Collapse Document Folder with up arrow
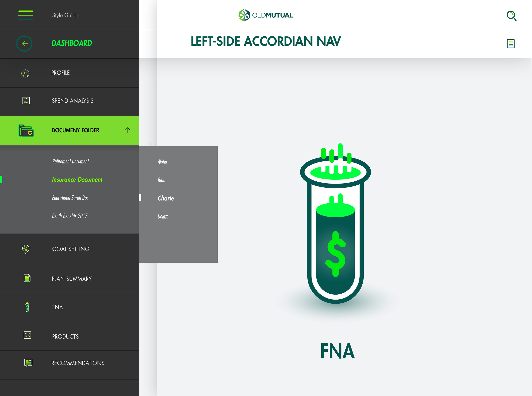The height and width of the screenshot is (396, 532). [128, 130]
